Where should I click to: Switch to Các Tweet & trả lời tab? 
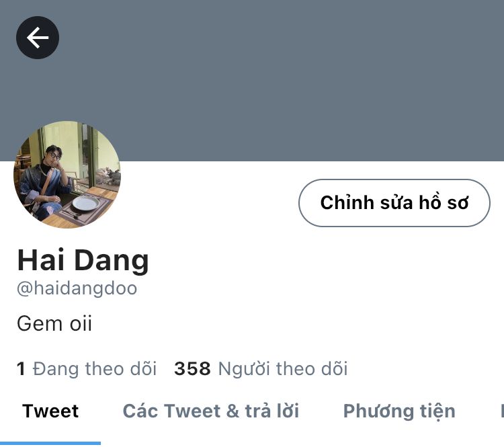[x=211, y=411]
